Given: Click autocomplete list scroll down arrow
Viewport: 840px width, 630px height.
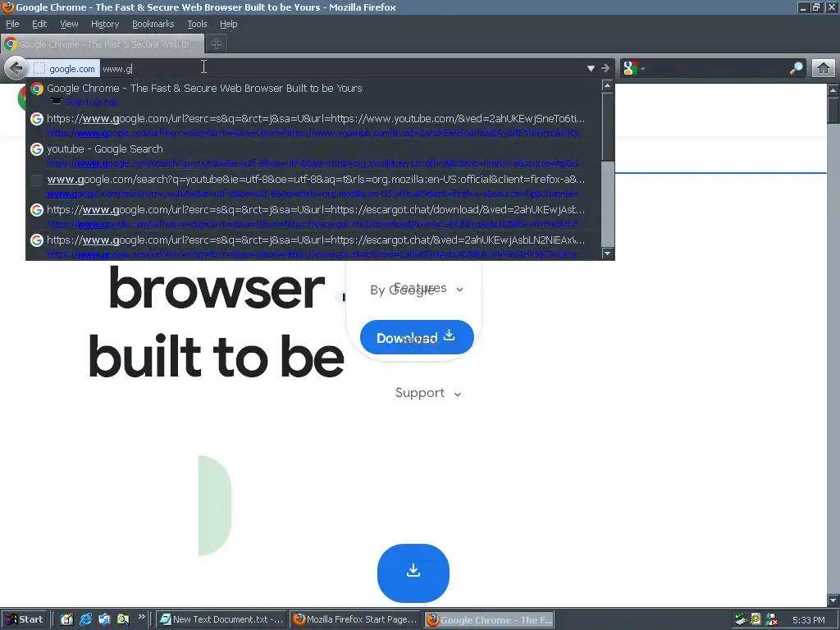Looking at the screenshot, I should coord(607,253).
